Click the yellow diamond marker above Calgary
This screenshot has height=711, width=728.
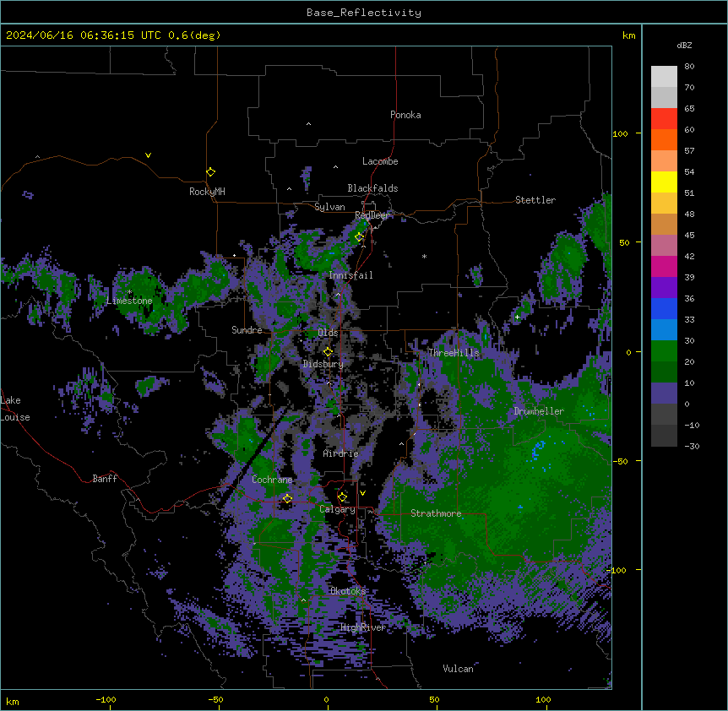(x=342, y=497)
